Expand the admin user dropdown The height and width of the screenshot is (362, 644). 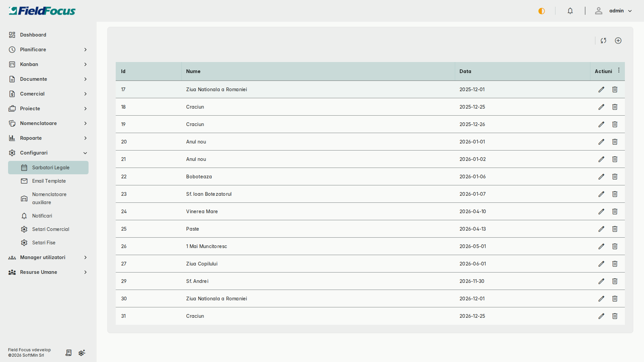tap(620, 11)
